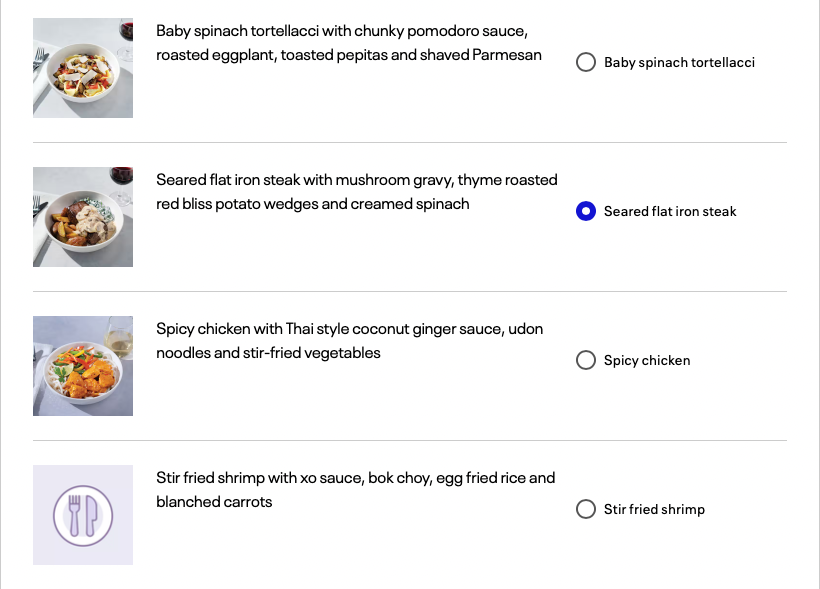Screen dimensions: 820x589
Task: Click the Spicy chicken option label
Action: [x=647, y=360]
